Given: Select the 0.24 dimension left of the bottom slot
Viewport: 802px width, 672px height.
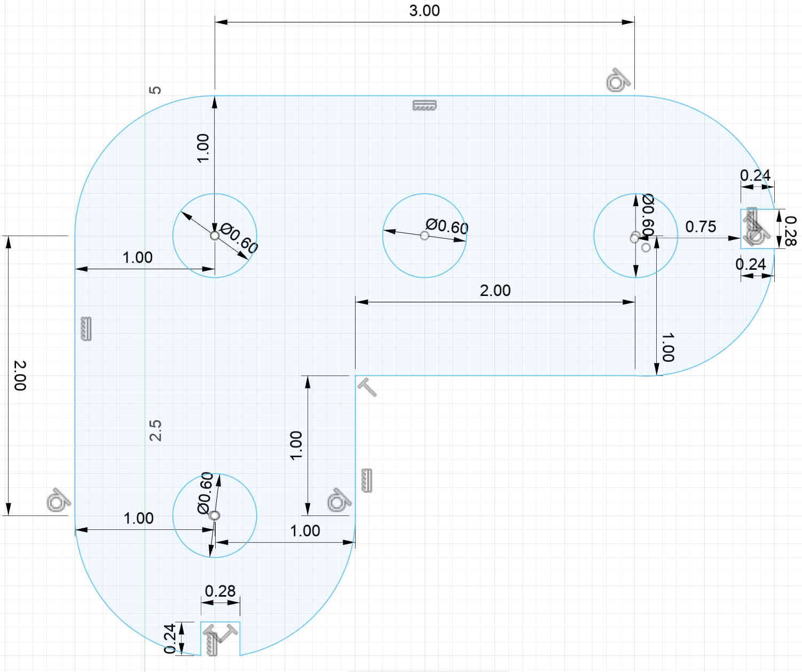Looking at the screenshot, I should tap(170, 639).
